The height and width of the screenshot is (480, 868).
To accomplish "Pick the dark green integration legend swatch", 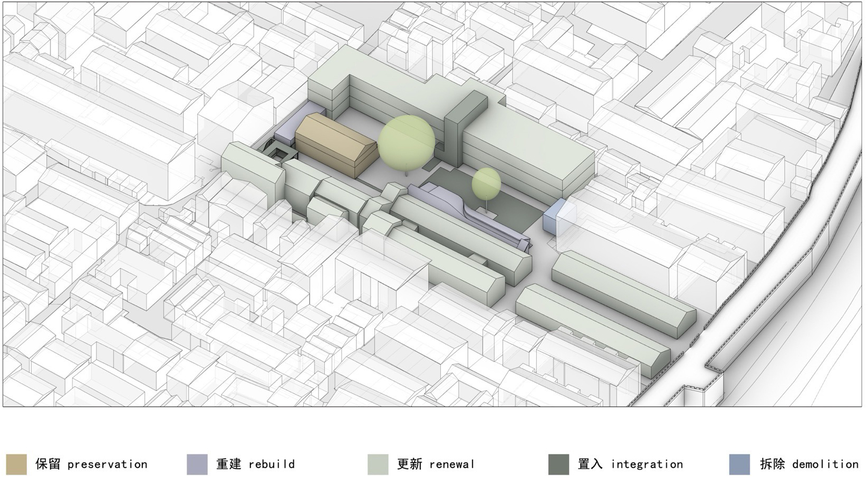I will pos(558,464).
